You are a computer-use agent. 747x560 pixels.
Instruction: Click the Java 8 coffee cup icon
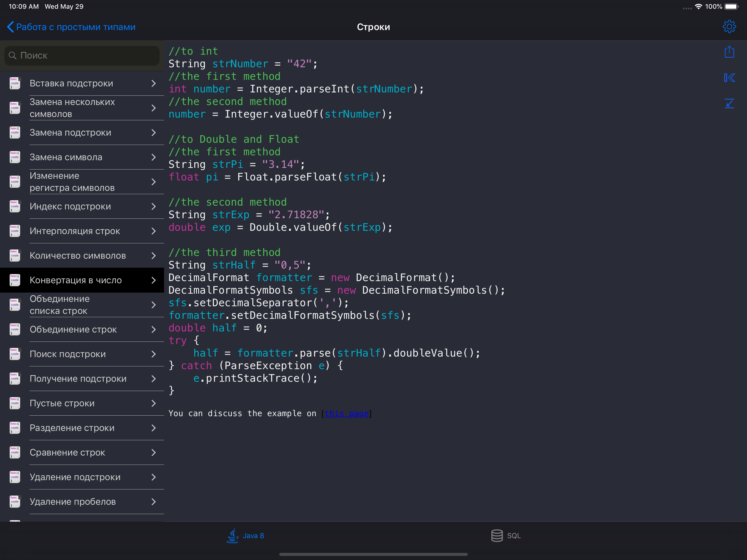click(x=233, y=535)
